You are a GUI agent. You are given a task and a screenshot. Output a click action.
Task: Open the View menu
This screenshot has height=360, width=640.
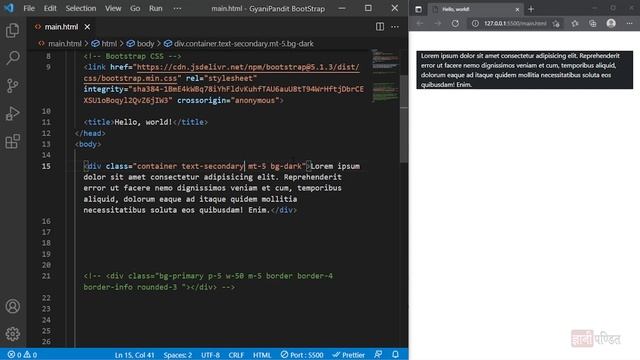click(x=113, y=8)
